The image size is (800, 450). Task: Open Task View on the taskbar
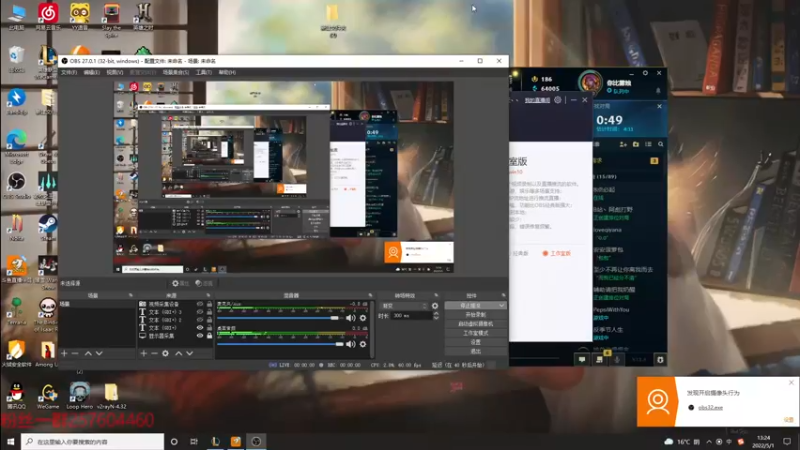point(194,442)
